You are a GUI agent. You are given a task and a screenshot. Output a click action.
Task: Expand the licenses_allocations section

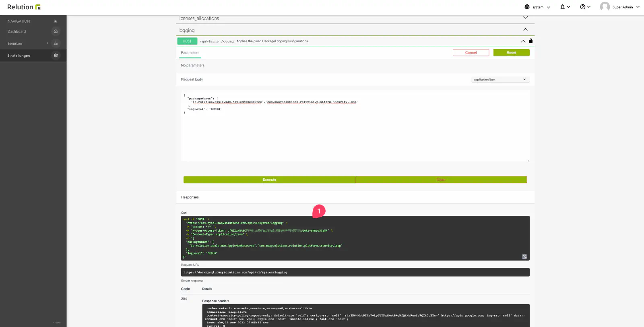pos(525,17)
